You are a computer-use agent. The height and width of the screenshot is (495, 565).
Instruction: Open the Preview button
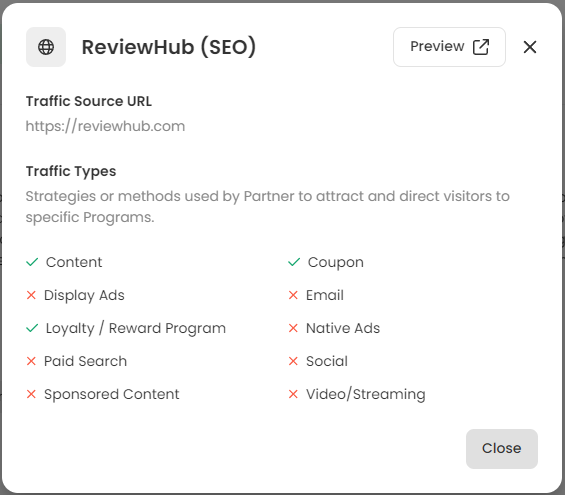tap(449, 47)
